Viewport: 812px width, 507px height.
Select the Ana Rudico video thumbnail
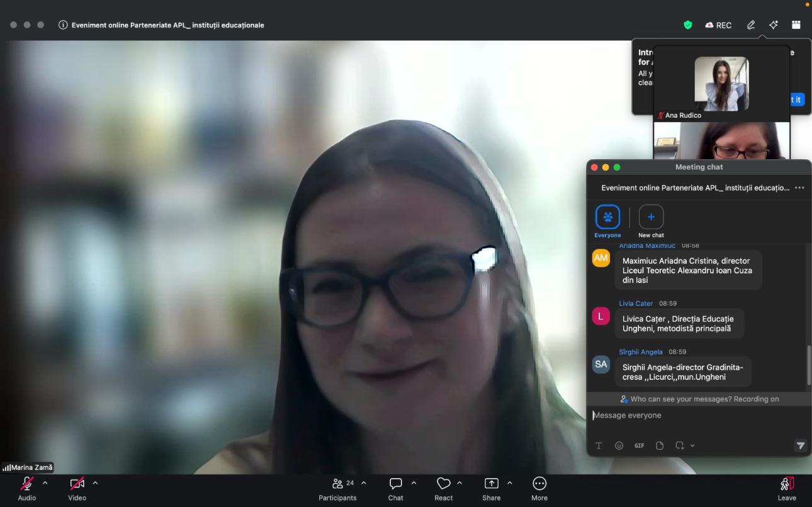721,84
